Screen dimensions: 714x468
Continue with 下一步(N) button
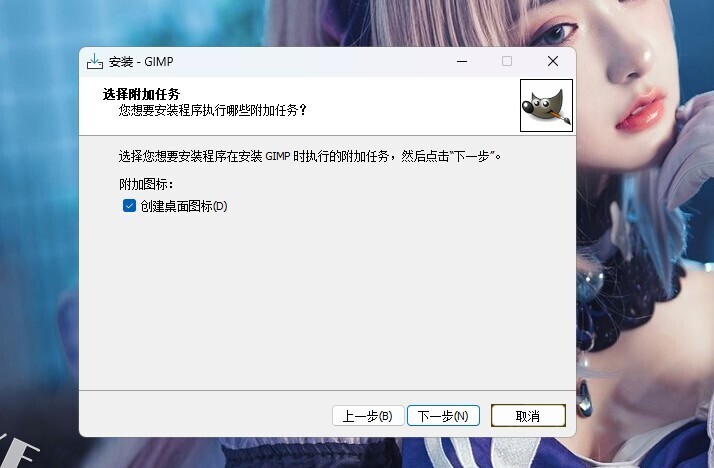point(443,416)
